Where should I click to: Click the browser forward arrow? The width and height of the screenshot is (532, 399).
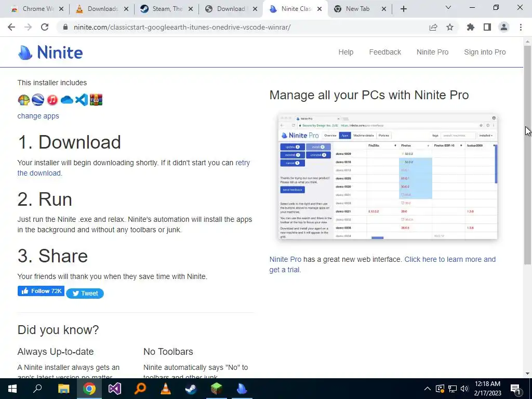(x=28, y=27)
